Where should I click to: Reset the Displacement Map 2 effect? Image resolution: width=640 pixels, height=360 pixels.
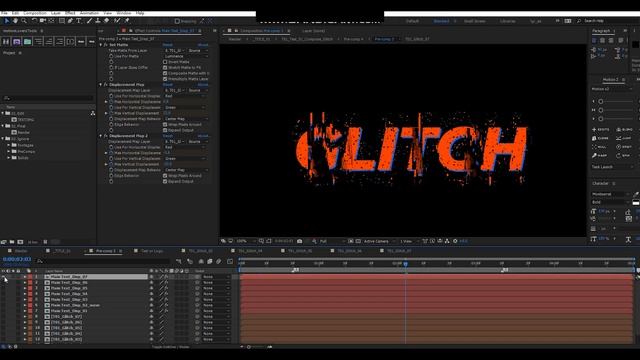[x=167, y=136]
